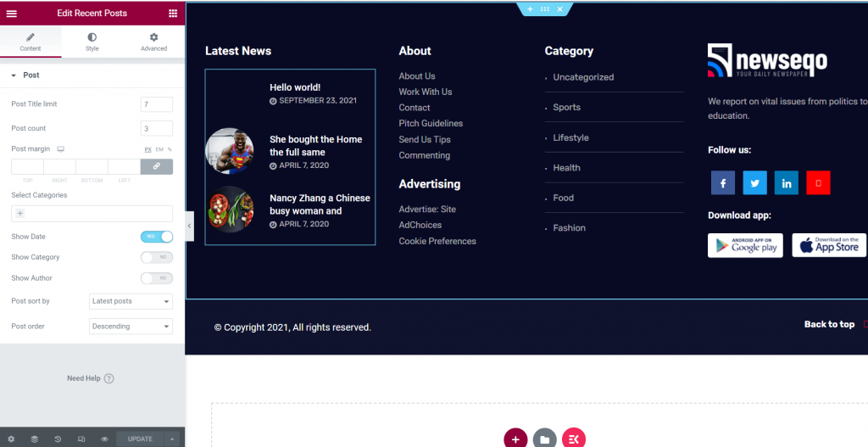868x447 pixels.
Task: Select EM unit for Post margin
Action: (159, 149)
